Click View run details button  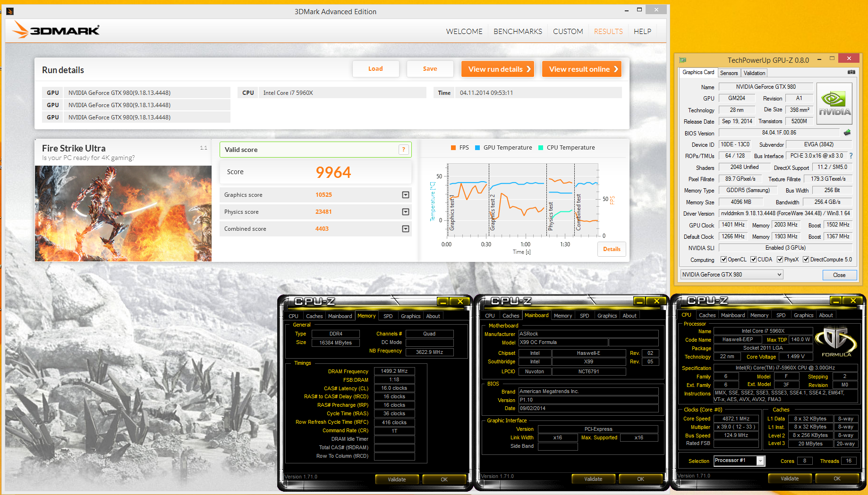click(x=498, y=69)
